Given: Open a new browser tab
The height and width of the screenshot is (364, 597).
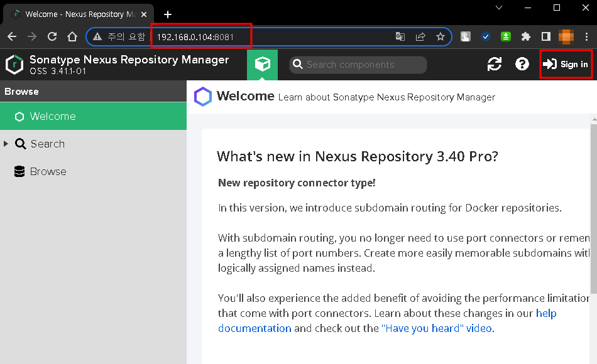Looking at the screenshot, I should click(168, 14).
